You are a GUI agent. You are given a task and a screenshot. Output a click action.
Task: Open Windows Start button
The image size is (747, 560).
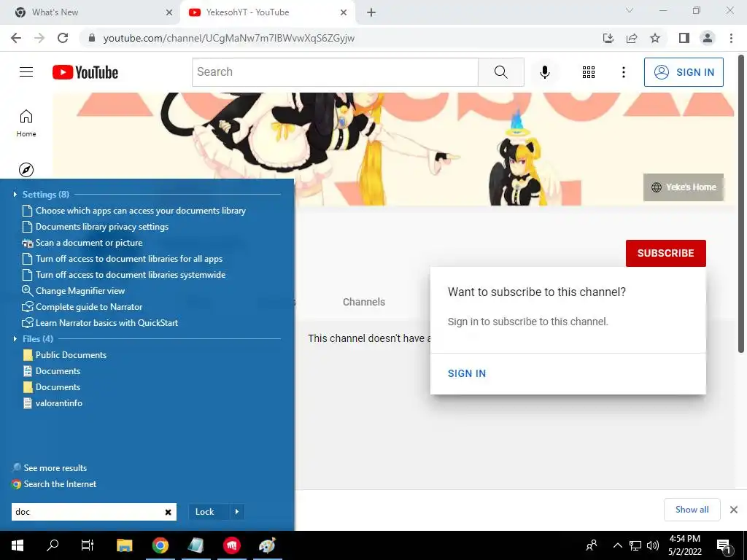click(18, 545)
